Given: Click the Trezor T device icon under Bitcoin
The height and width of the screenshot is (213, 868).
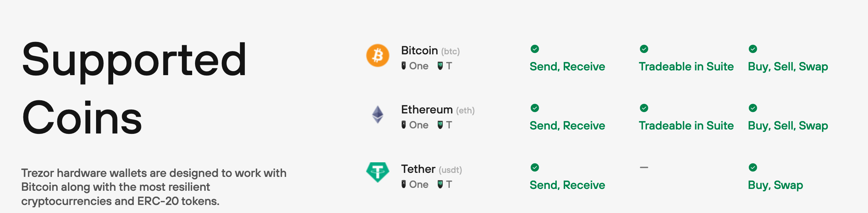Looking at the screenshot, I should click(x=440, y=66).
